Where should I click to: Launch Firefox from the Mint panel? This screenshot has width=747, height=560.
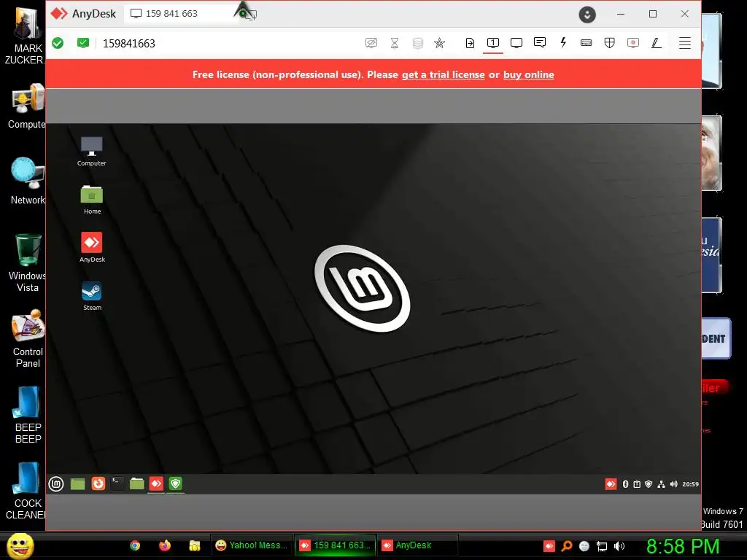pos(98,484)
